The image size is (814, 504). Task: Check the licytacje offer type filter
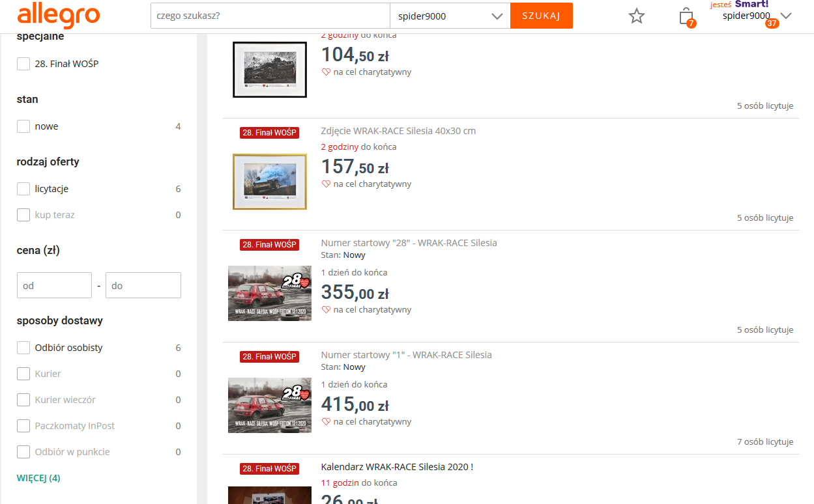coord(23,189)
